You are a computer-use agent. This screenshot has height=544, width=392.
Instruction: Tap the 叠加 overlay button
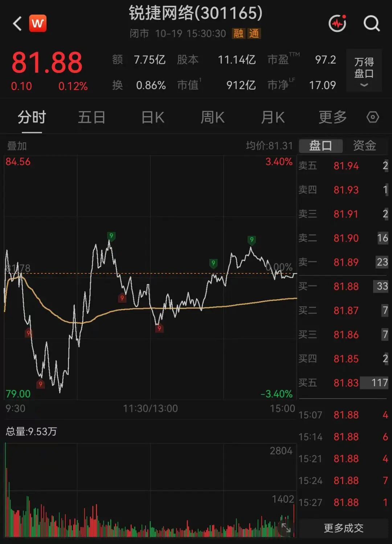click(x=17, y=146)
